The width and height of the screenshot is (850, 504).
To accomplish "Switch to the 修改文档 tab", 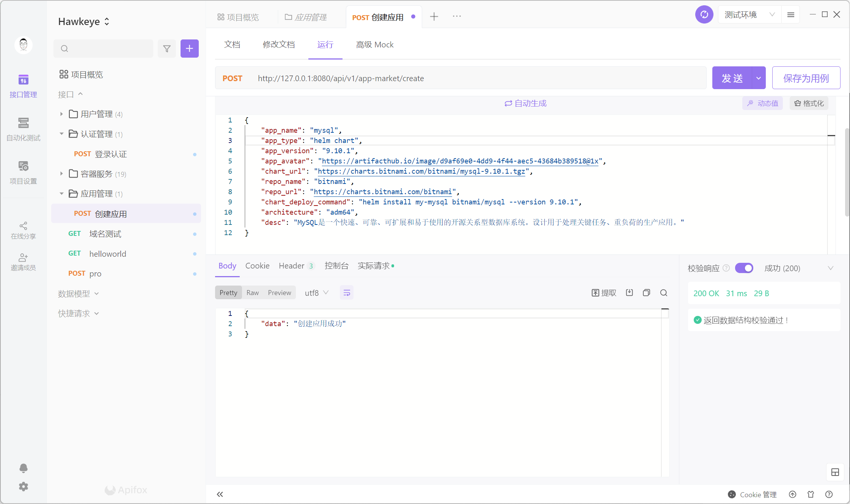I will (279, 45).
